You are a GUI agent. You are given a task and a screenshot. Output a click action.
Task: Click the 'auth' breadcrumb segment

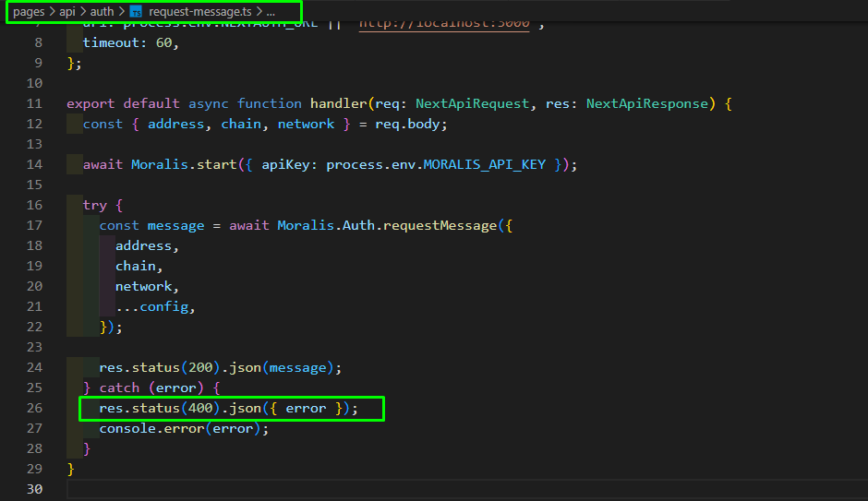pos(102,12)
